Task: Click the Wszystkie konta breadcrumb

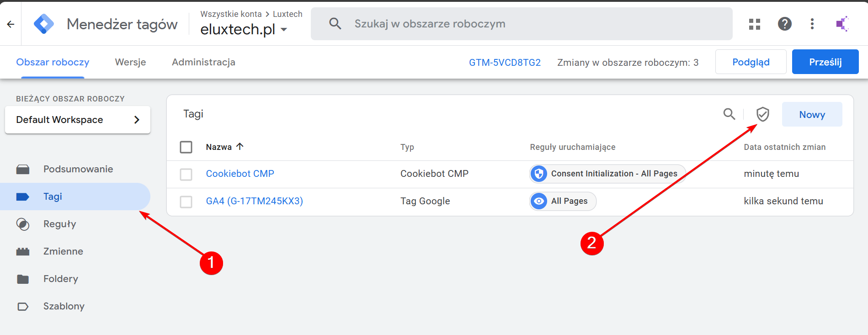Action: click(231, 14)
